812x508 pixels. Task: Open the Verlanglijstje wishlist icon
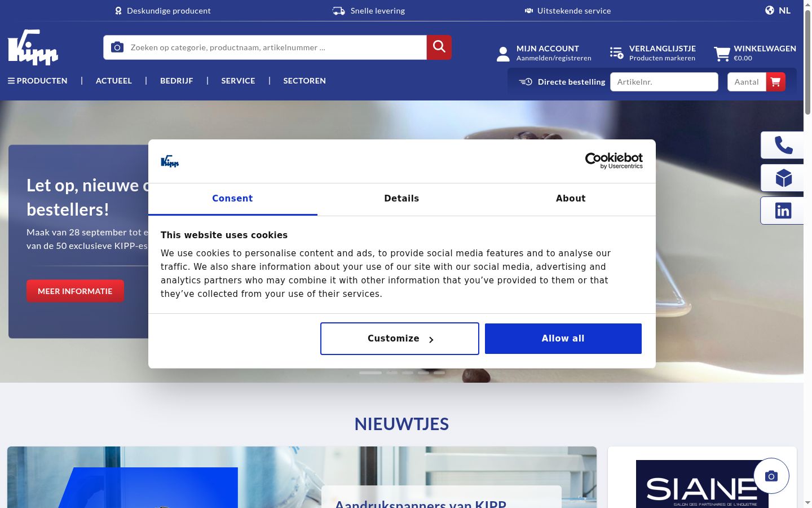tap(616, 53)
